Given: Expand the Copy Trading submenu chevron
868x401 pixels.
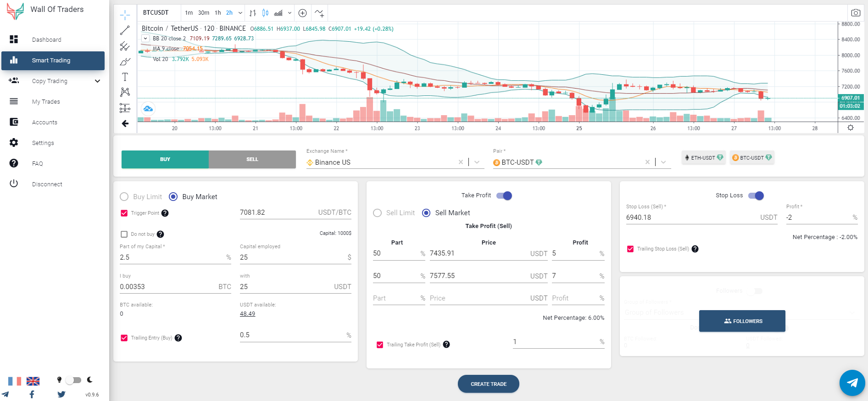Looking at the screenshot, I should 97,81.
